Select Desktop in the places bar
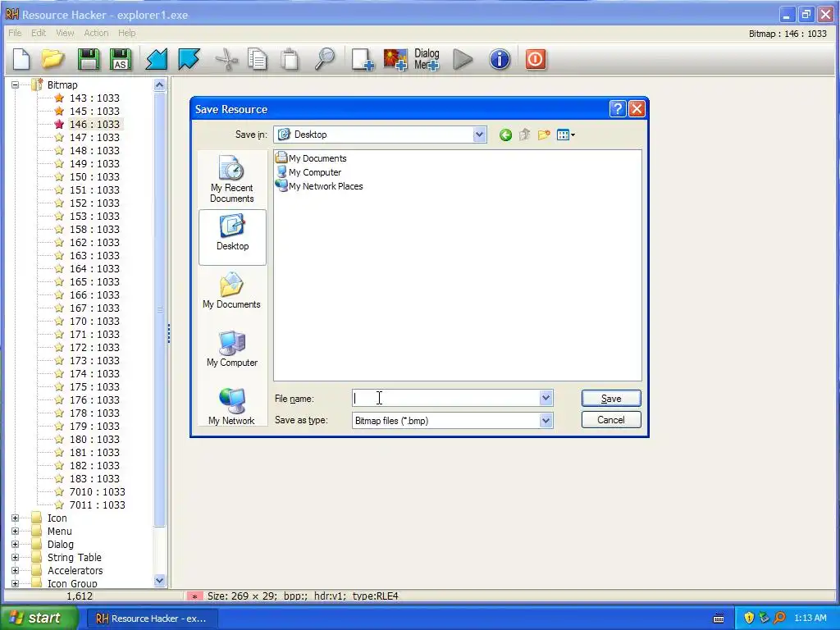The width and height of the screenshot is (840, 630). tap(232, 237)
